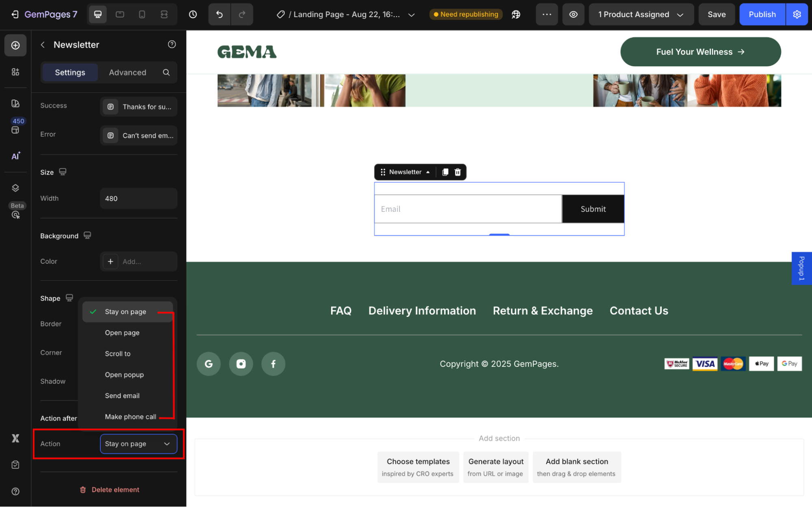This screenshot has width=812, height=507.
Task: Open the AI assistant sidebar icon
Action: 15,156
